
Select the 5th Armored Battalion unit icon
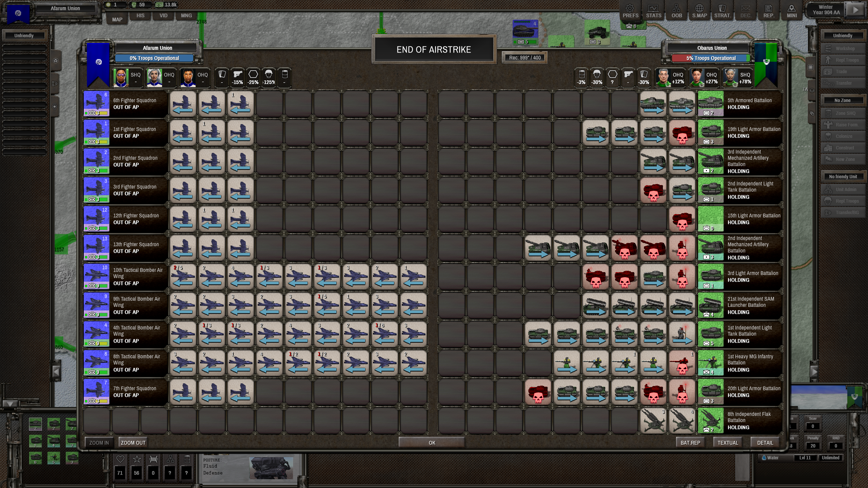[x=711, y=103]
